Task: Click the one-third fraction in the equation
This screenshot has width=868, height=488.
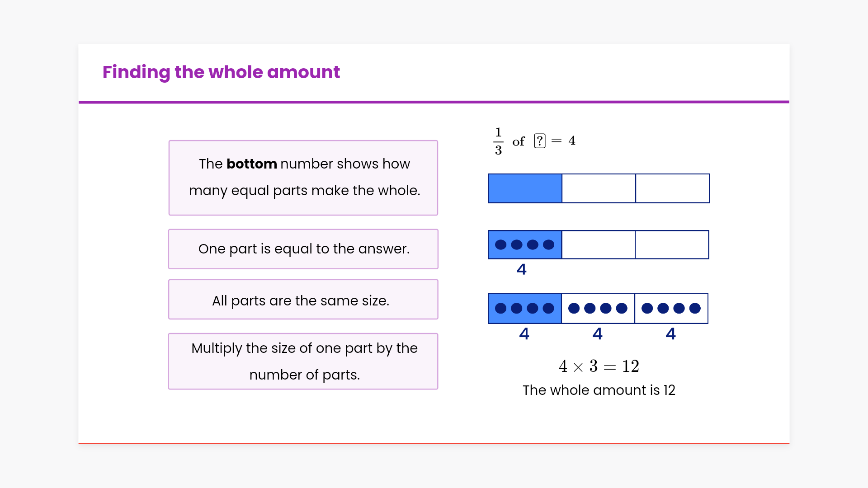Action: (498, 141)
